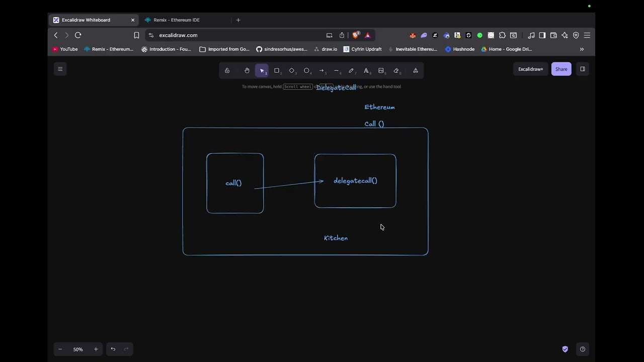Image resolution: width=644 pixels, height=362 pixels.
Task: Open site settings icon in address bar
Action: (x=151, y=35)
